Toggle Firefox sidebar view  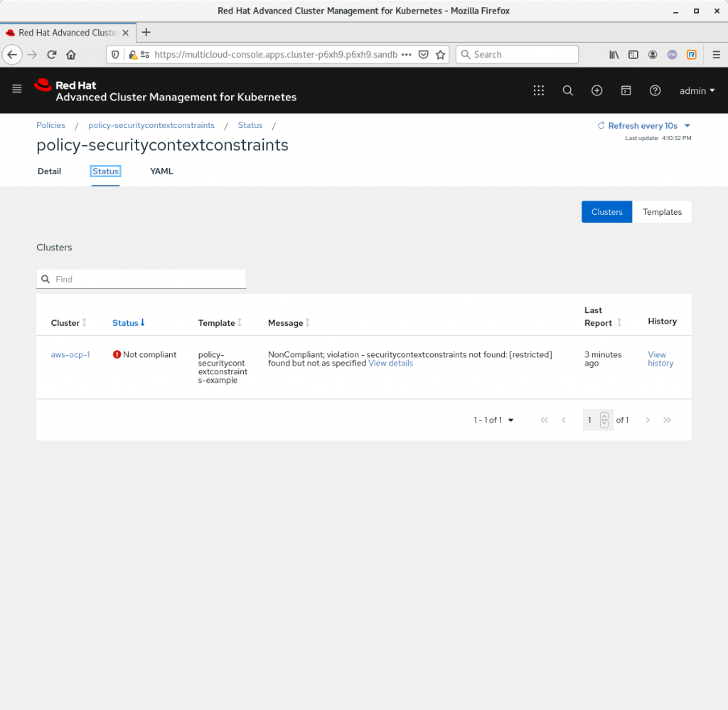(633, 55)
